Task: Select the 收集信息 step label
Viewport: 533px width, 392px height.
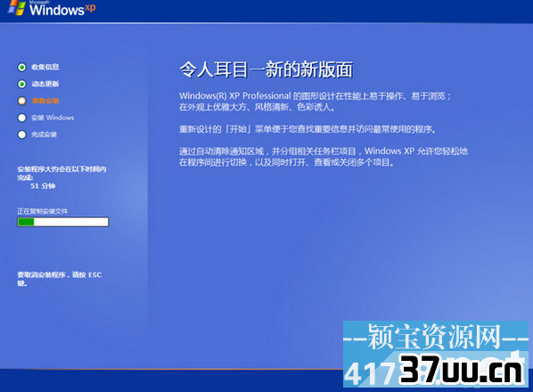Action: 45,67
